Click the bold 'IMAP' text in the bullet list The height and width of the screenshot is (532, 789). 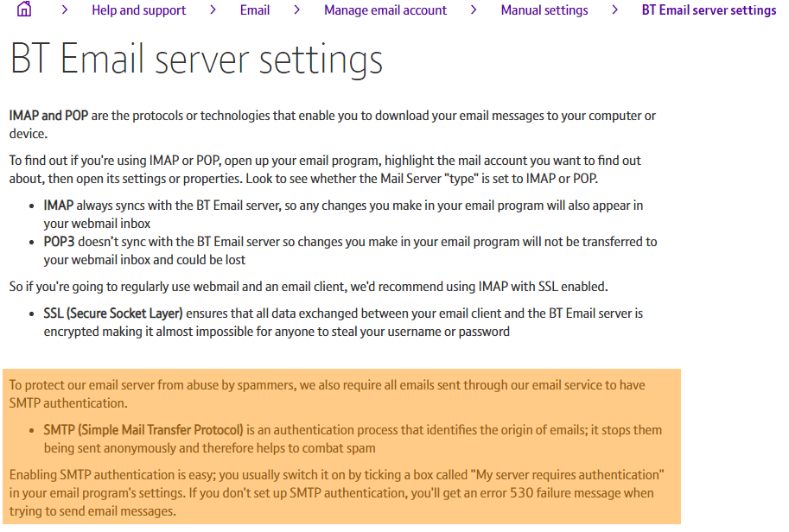pyautogui.click(x=59, y=206)
